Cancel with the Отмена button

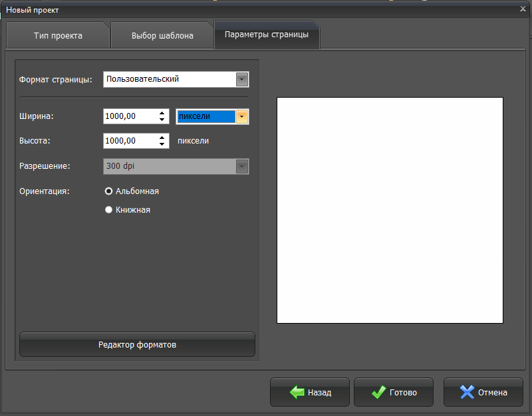tap(483, 392)
